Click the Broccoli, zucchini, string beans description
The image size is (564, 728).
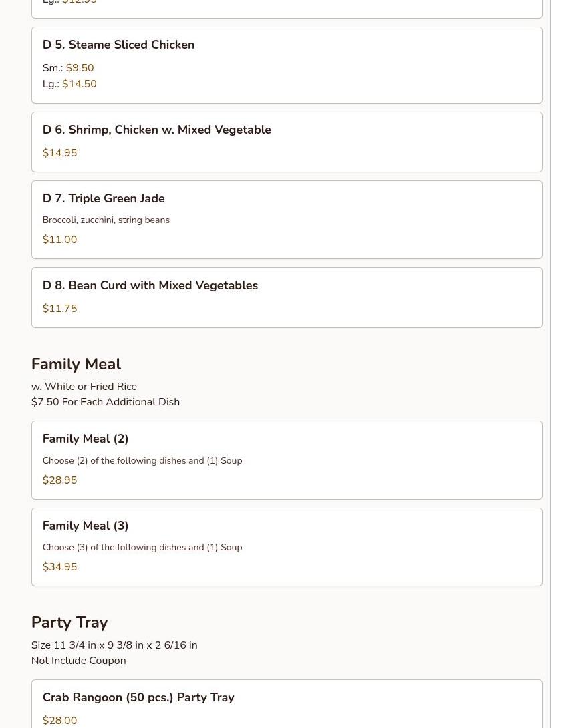[106, 220]
